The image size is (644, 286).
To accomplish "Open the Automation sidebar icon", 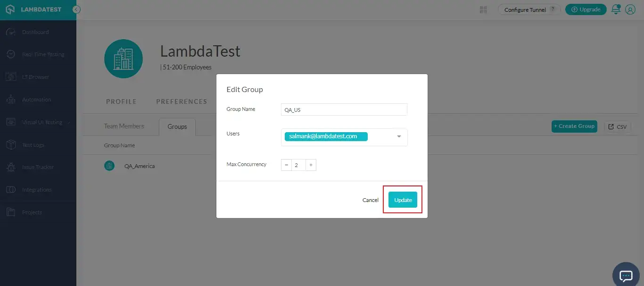I will [x=11, y=100].
